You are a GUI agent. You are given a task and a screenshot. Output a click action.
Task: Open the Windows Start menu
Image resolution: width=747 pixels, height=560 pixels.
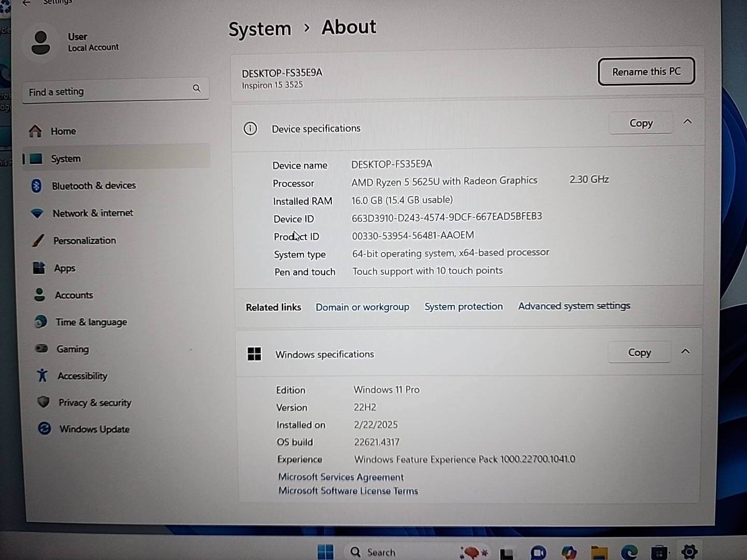[x=326, y=552]
